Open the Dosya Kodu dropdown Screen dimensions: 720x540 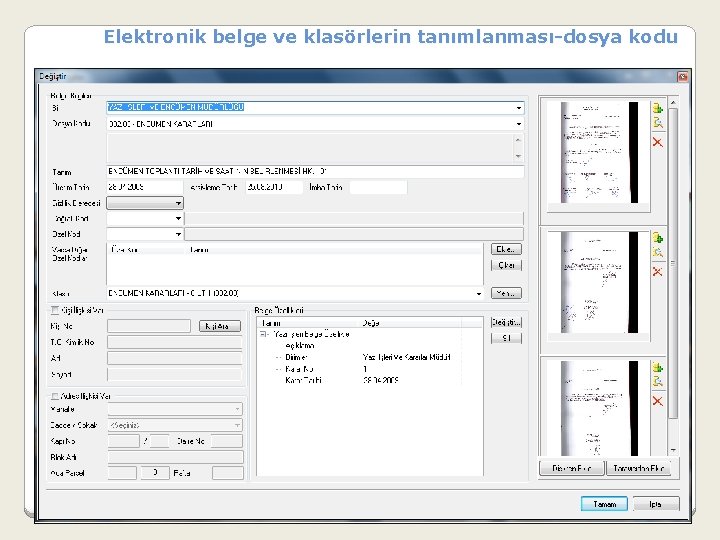tap(518, 124)
